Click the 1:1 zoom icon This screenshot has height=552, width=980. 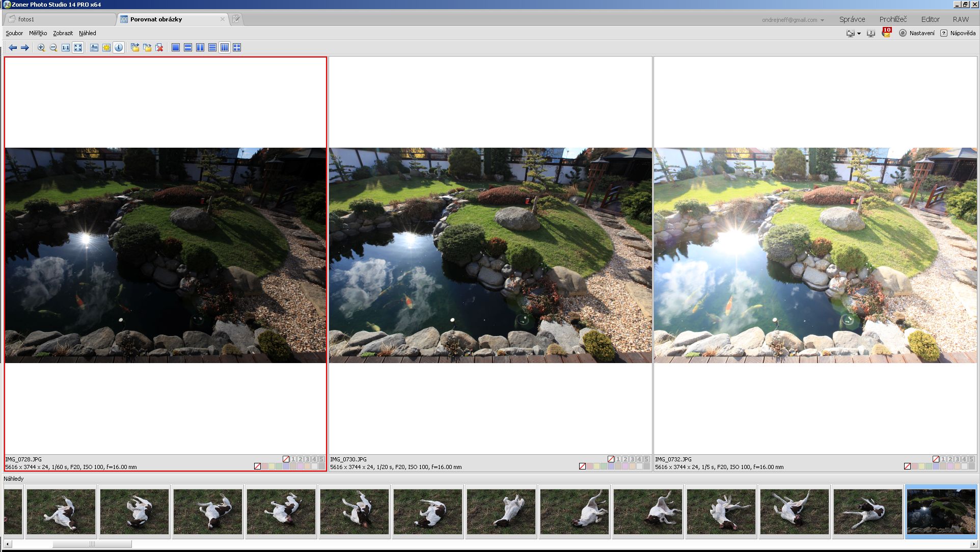66,47
